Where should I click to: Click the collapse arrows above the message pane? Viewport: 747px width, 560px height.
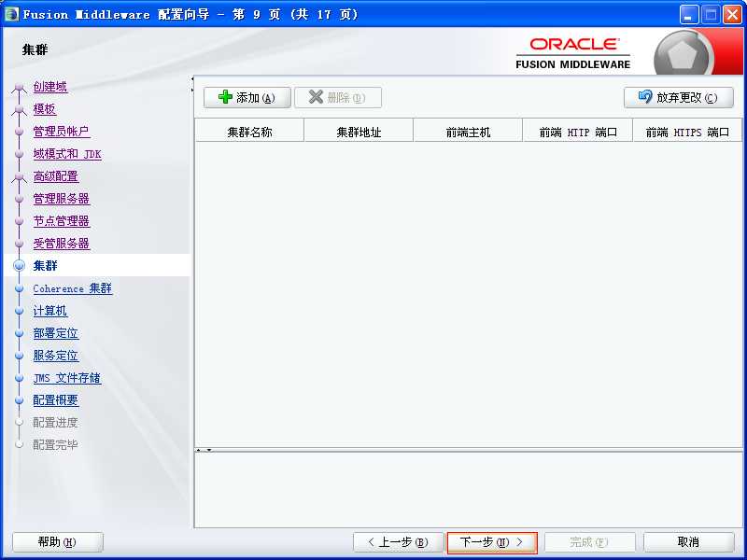pyautogui.click(x=204, y=450)
